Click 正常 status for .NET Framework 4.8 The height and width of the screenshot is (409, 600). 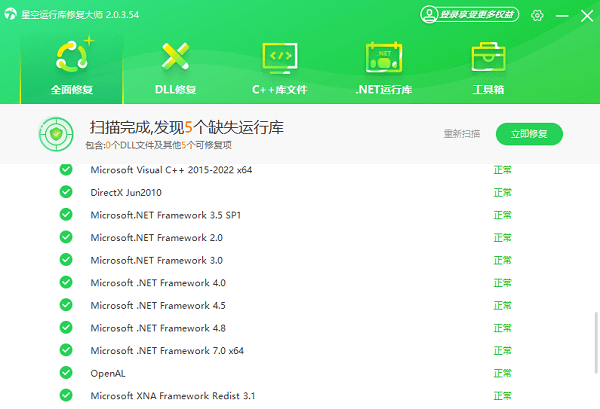pyautogui.click(x=502, y=328)
